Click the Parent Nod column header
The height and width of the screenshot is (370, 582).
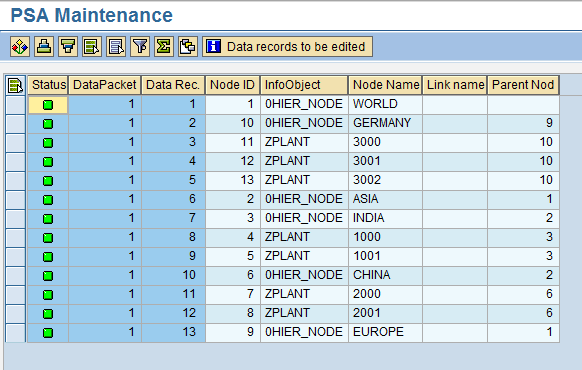click(x=523, y=85)
